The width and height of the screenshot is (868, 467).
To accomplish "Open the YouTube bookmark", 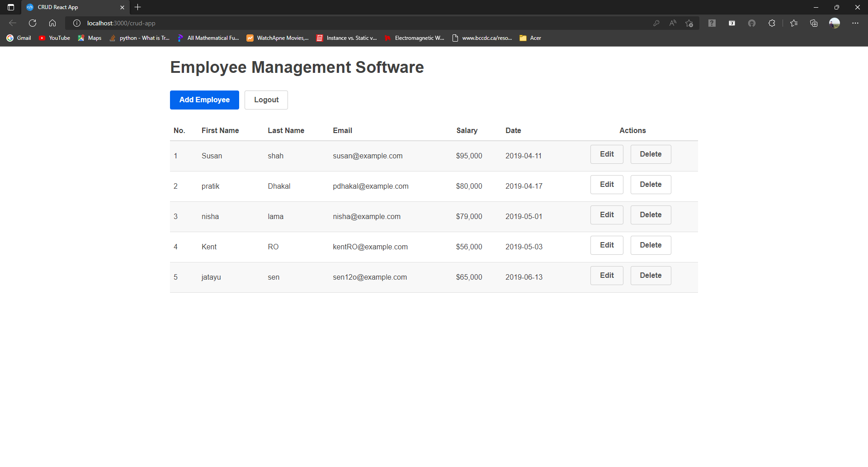I will coord(54,38).
